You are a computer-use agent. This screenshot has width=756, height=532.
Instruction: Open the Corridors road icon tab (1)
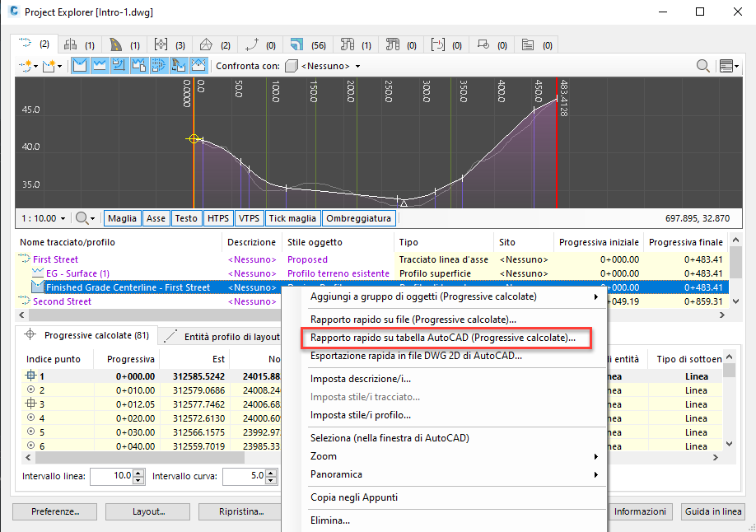pyautogui.click(x=124, y=44)
